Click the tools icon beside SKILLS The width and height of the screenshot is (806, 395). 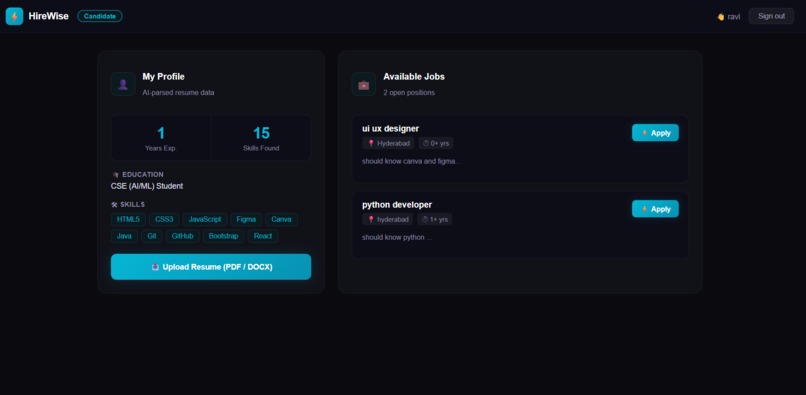114,205
